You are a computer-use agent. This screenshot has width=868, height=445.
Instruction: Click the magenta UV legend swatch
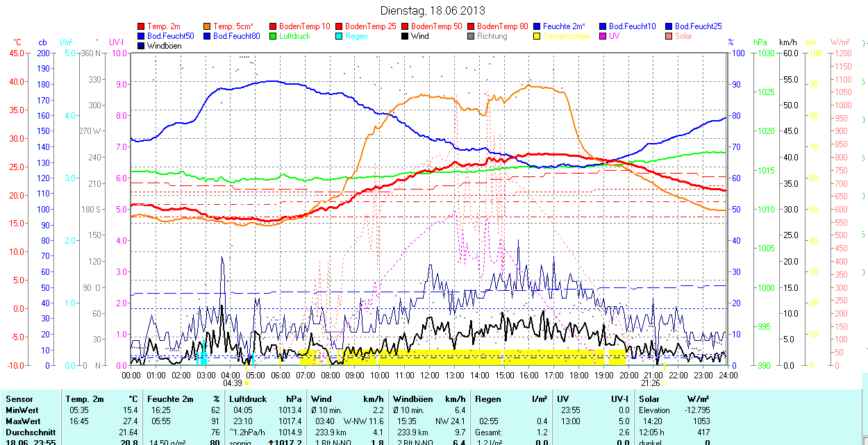coord(602,36)
